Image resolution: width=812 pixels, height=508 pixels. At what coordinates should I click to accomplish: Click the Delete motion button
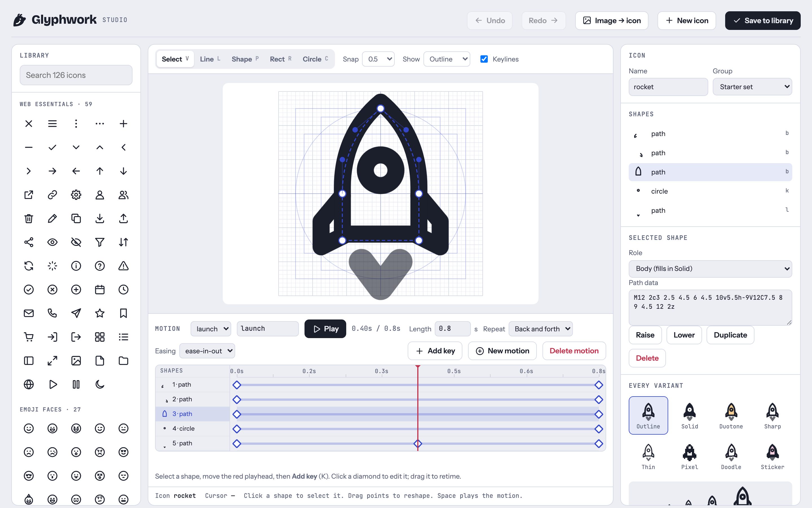(x=574, y=351)
